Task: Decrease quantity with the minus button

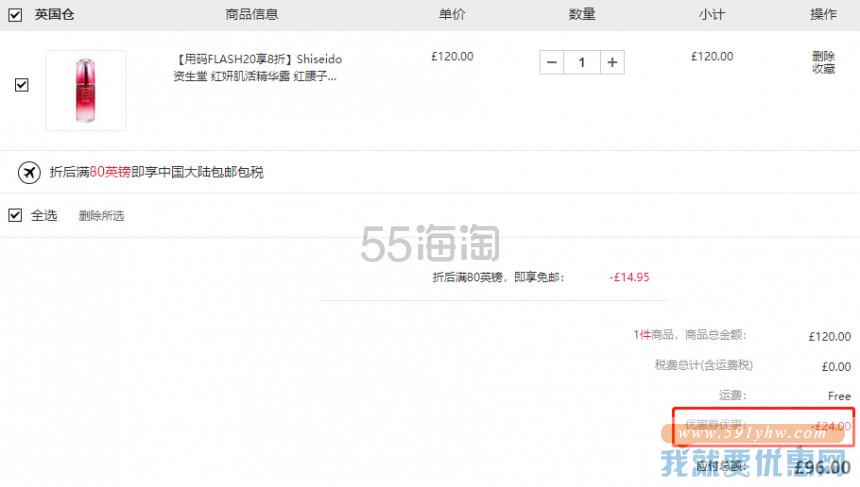Action: click(552, 63)
